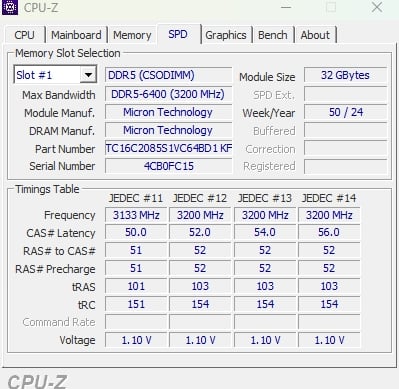Click the Week/Year 50 / 24 field
399x389 pixels.
tap(346, 112)
